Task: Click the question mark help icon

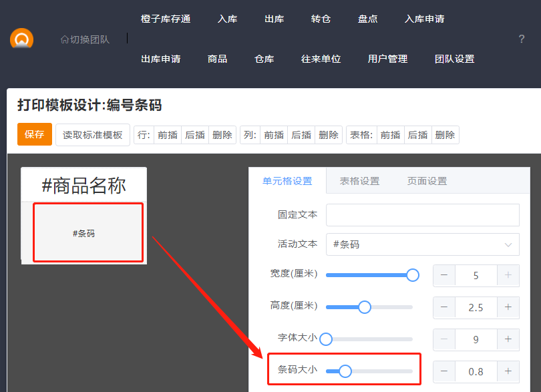Action: click(x=522, y=39)
